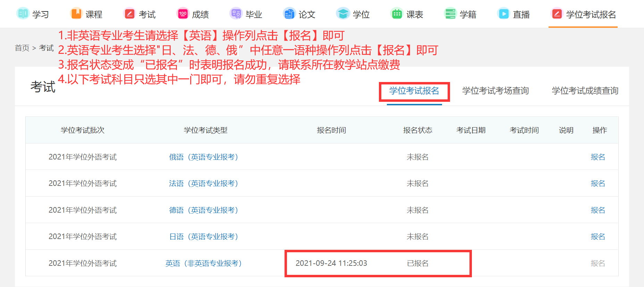Switch to the 学位考试成绩查询 tab
Image resolution: width=644 pixels, height=287 pixels.
tap(585, 91)
